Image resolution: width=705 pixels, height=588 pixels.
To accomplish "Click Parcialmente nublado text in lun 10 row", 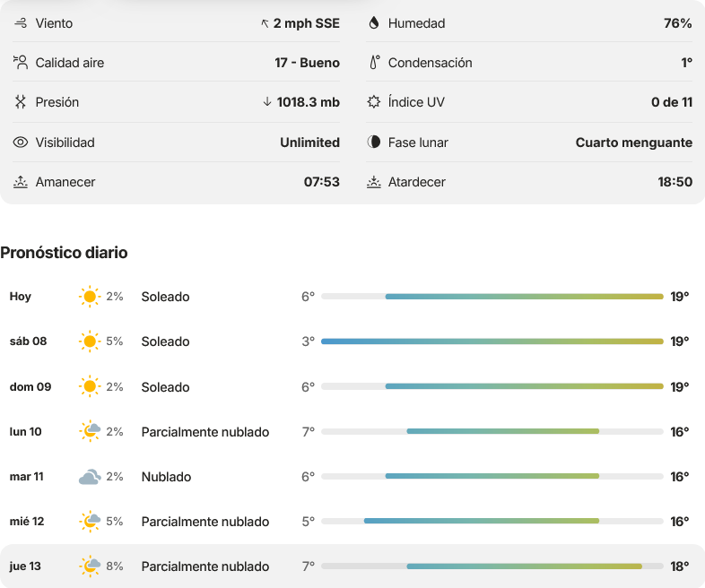I will coord(205,432).
